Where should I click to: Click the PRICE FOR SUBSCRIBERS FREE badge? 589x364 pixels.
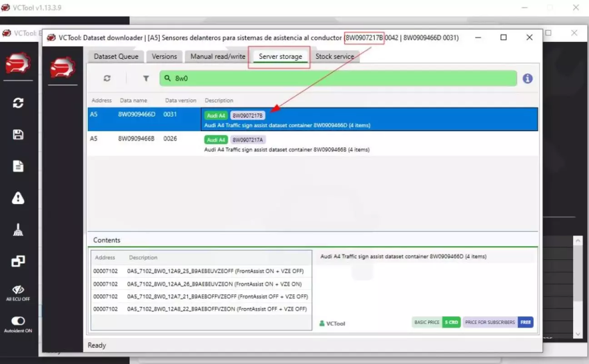(498, 322)
